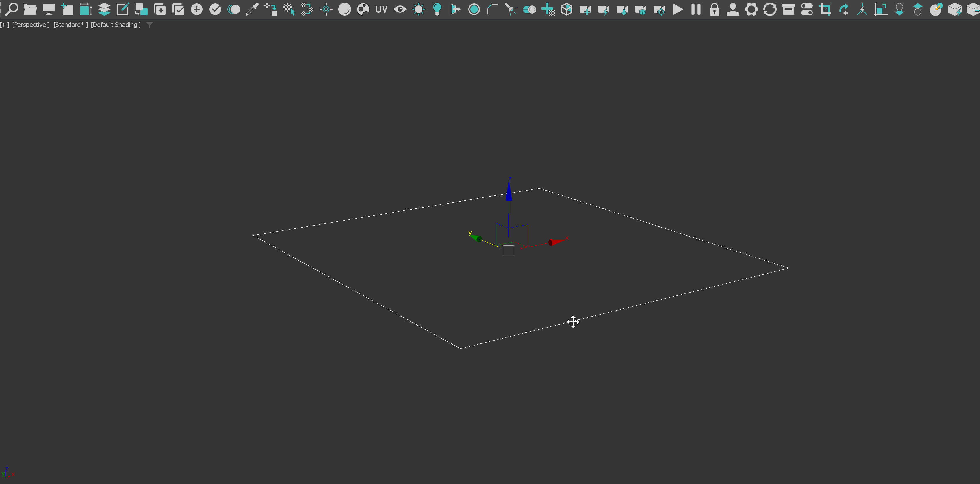The height and width of the screenshot is (484, 980).
Task: Select the eyedropper tool icon
Action: click(x=252, y=9)
